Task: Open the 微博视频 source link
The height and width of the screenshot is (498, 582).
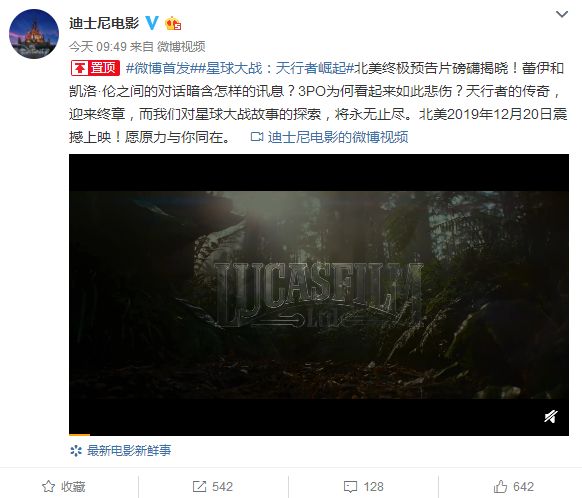Action: pos(181,47)
